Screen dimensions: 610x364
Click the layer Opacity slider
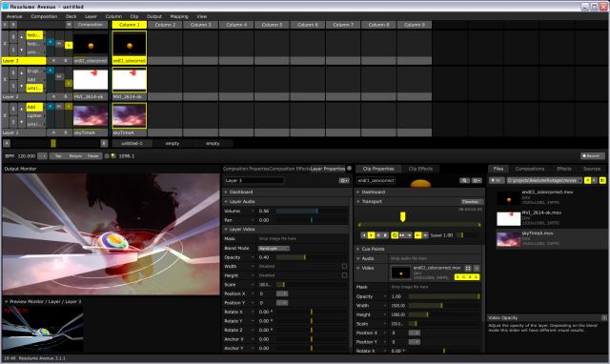pyautogui.click(x=312, y=257)
